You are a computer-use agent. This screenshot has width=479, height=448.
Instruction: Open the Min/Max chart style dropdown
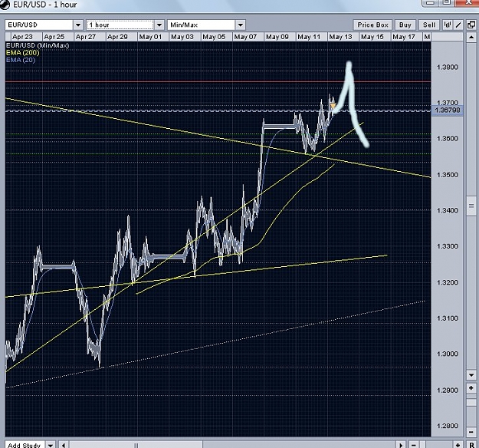pyautogui.click(x=241, y=25)
